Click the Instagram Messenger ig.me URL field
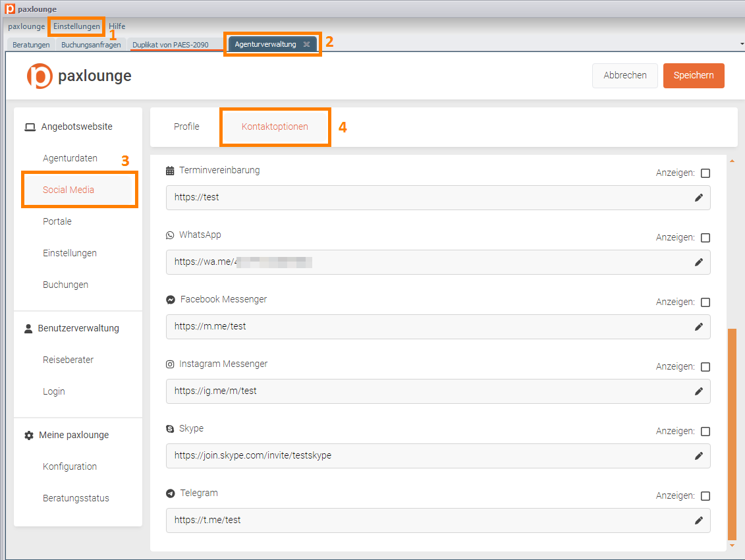Viewport: 745px width, 560px height. click(x=437, y=391)
